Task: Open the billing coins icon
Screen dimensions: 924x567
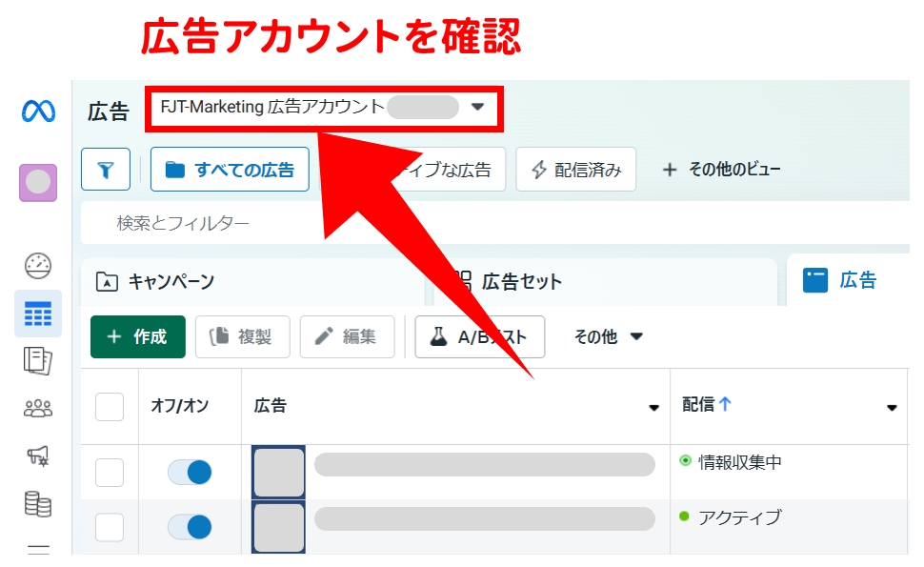Action: coord(38,503)
